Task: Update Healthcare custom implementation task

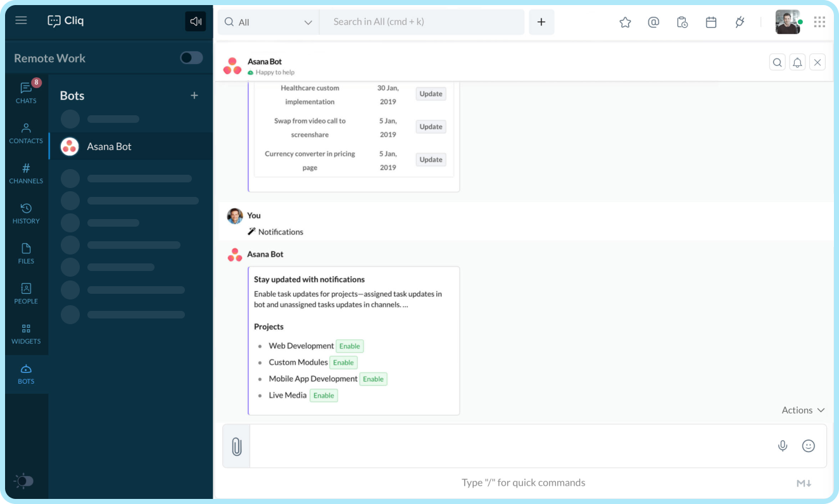Action: coord(431,94)
